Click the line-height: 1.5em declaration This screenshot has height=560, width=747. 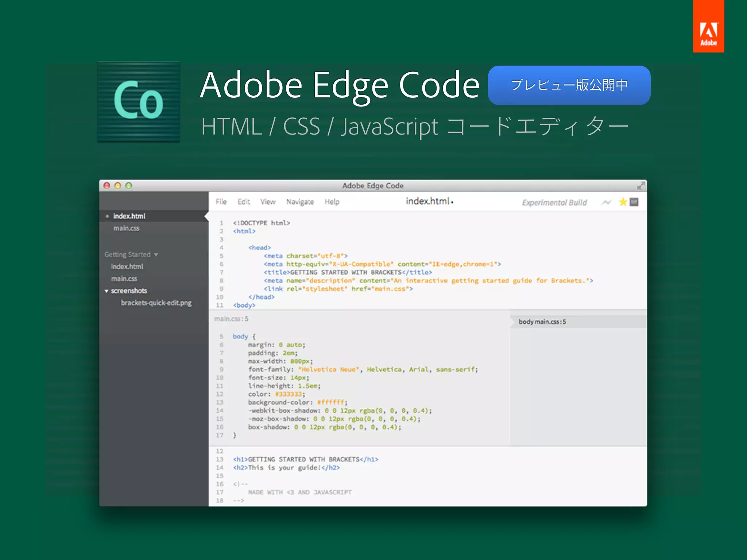pos(284,386)
